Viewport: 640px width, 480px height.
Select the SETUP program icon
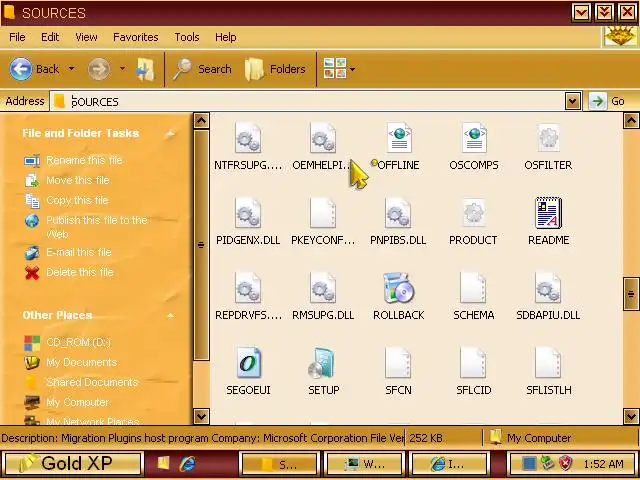(322, 362)
